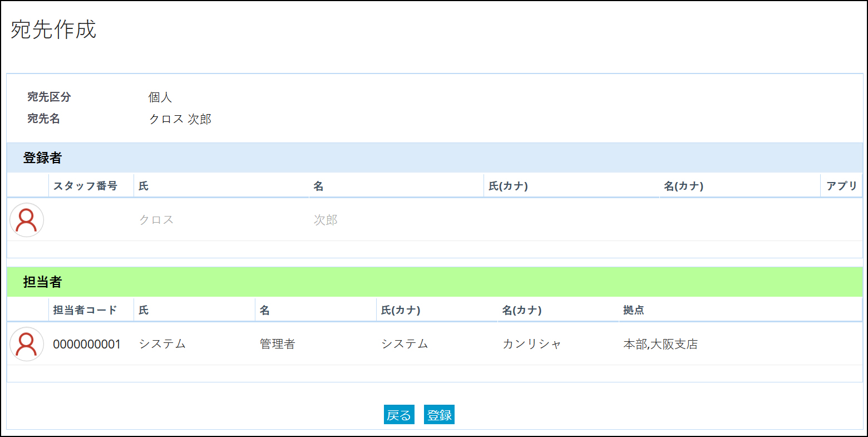Click the システム surname cell in 氏 column
The image size is (868, 437).
[x=162, y=344]
